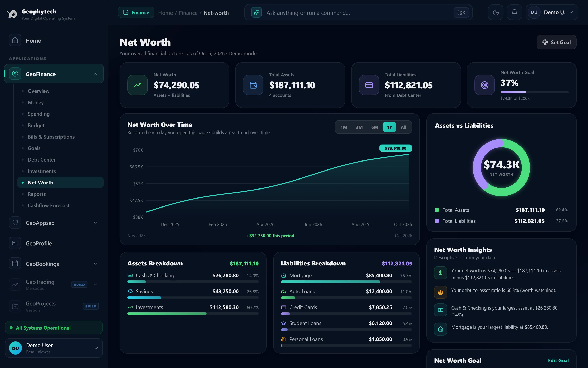Expand the Demo User profile menu
Screen dimensions: 588x368
tap(54, 348)
